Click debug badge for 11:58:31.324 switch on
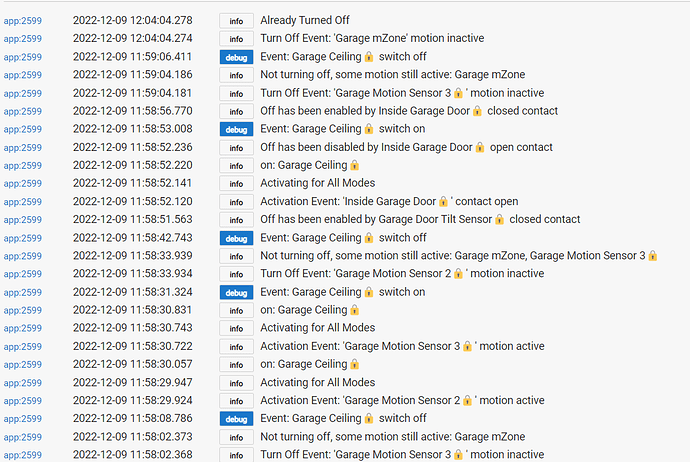This screenshot has height=462, width=690. pyautogui.click(x=236, y=292)
